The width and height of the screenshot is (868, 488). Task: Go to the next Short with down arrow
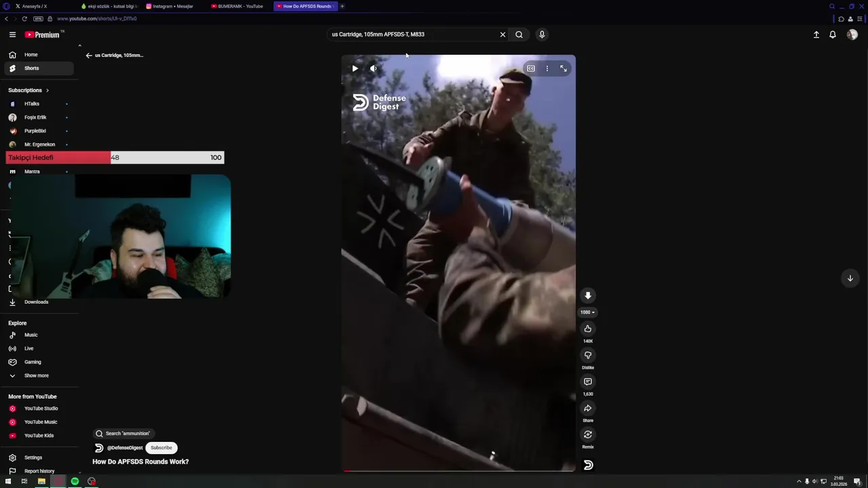coord(850,278)
